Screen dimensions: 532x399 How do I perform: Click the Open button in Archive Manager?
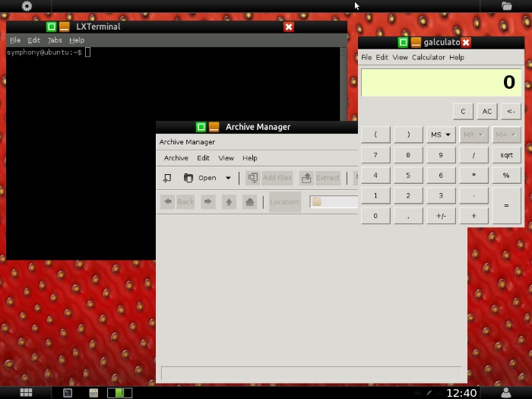200,178
